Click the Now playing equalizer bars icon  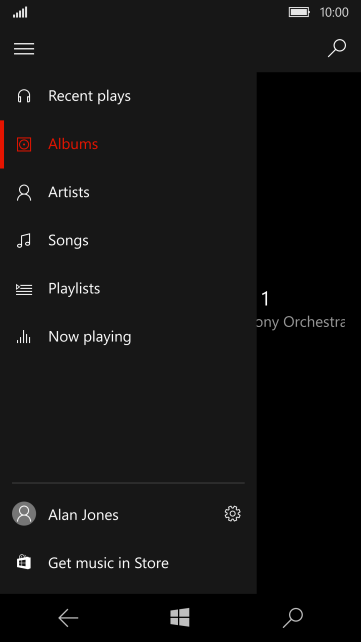[x=24, y=337]
